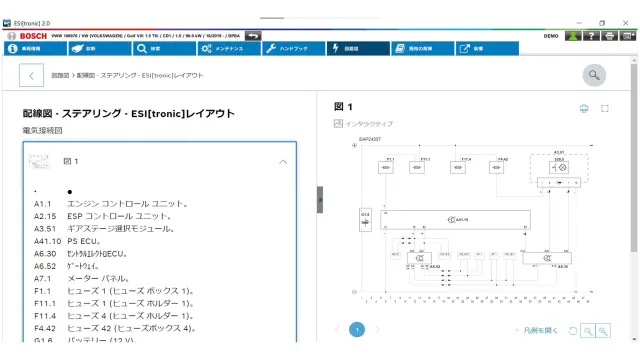Image resolution: width=640 pixels, height=360 pixels.
Task: Open the diagnosis tab with the engine icon
Action: [x=100, y=49]
